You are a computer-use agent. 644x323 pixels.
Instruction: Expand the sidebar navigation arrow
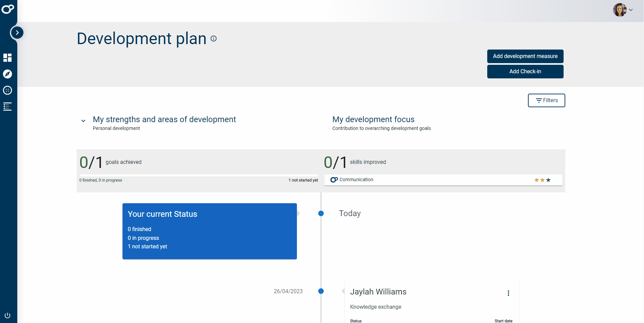pos(17,33)
